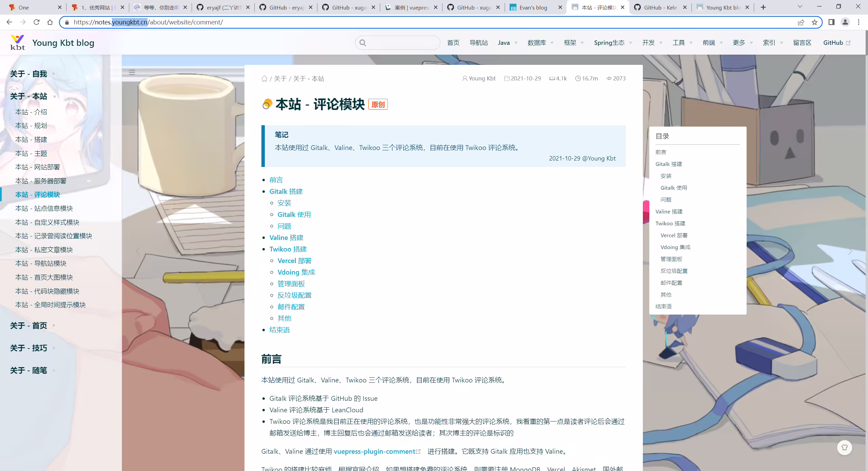Jump to Vercel 部署 in article contents list

[x=294, y=261]
